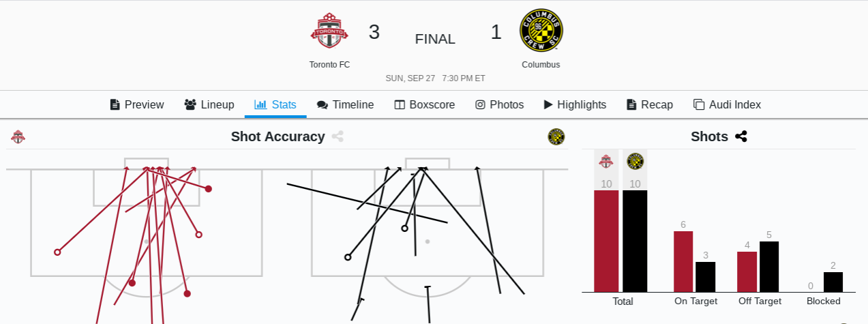Toggle the Columbus logo in the Shots chart
Viewport: 868px width, 324px height.
(635, 162)
